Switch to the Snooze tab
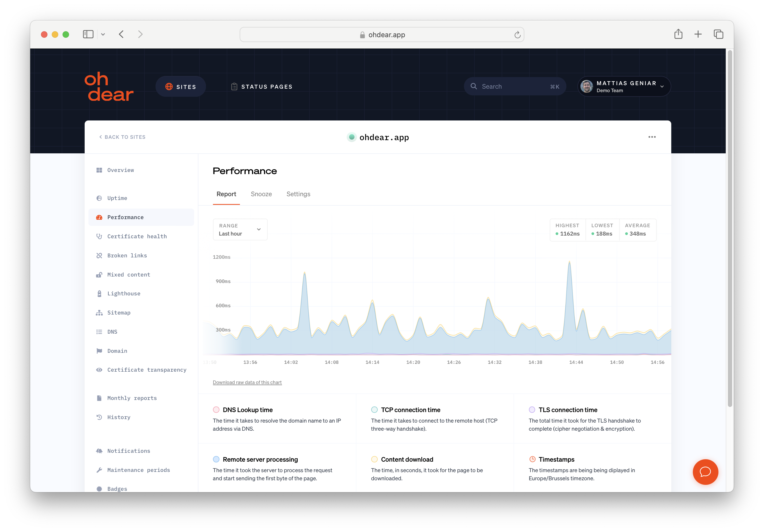This screenshot has height=532, width=764. pyautogui.click(x=261, y=194)
